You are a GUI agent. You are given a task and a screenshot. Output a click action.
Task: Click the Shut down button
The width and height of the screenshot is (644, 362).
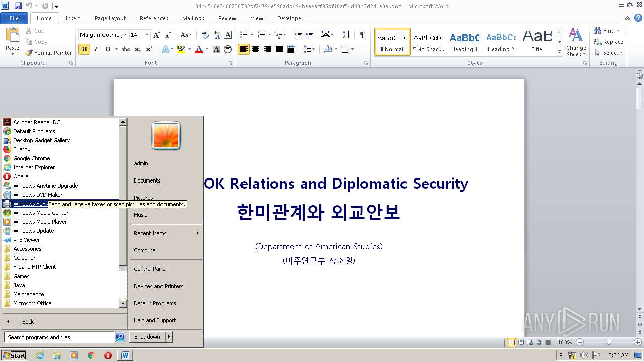[147, 337]
